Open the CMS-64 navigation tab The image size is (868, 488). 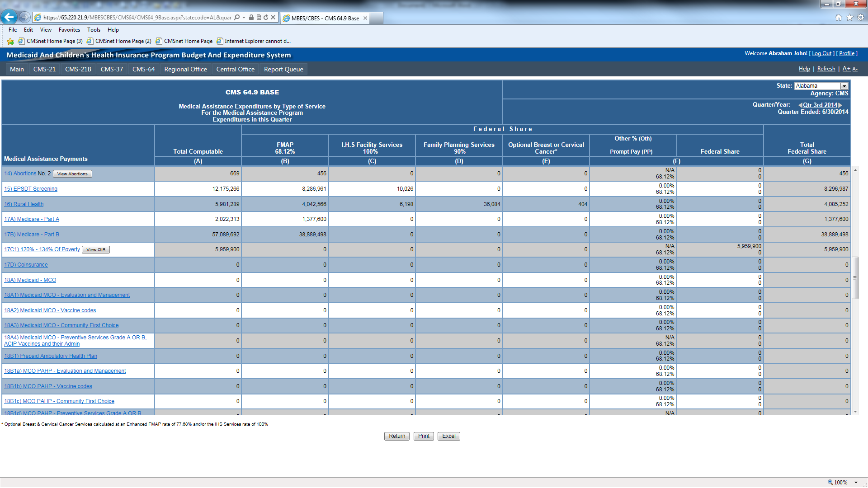[143, 69]
